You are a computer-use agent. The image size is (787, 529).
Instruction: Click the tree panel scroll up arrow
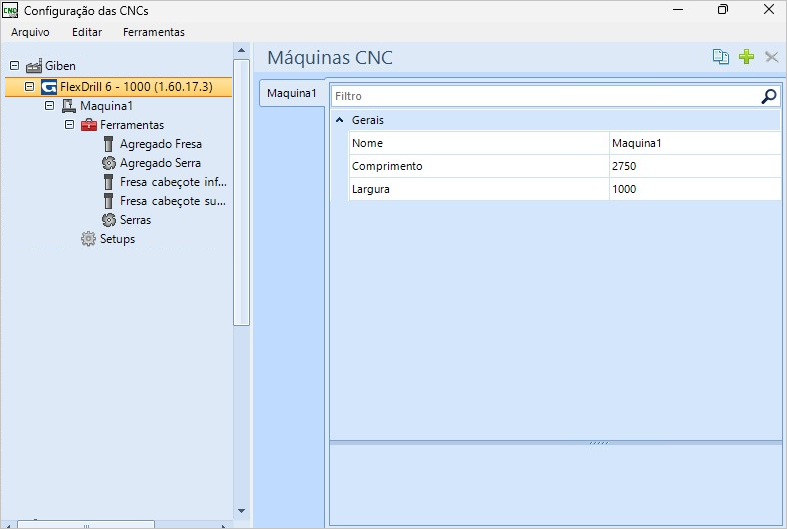click(241, 50)
